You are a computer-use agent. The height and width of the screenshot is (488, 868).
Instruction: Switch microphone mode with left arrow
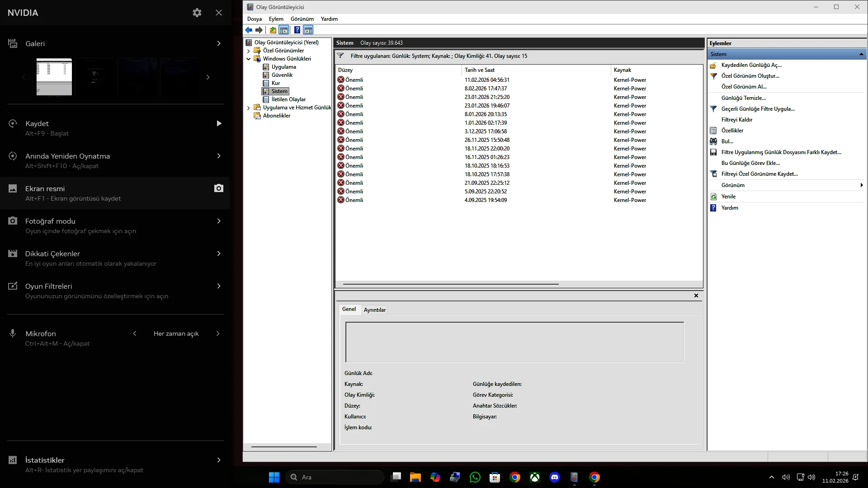(135, 333)
